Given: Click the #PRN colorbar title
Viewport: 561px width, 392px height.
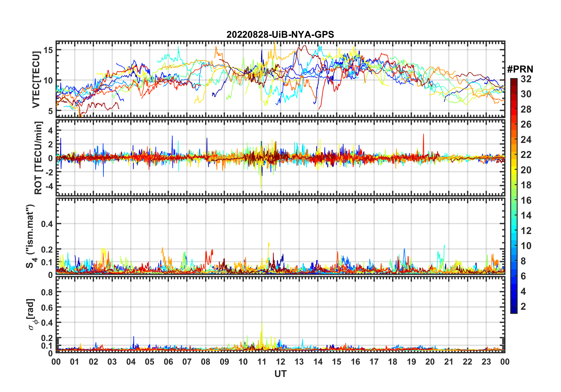Looking at the screenshot, I should click(520, 69).
